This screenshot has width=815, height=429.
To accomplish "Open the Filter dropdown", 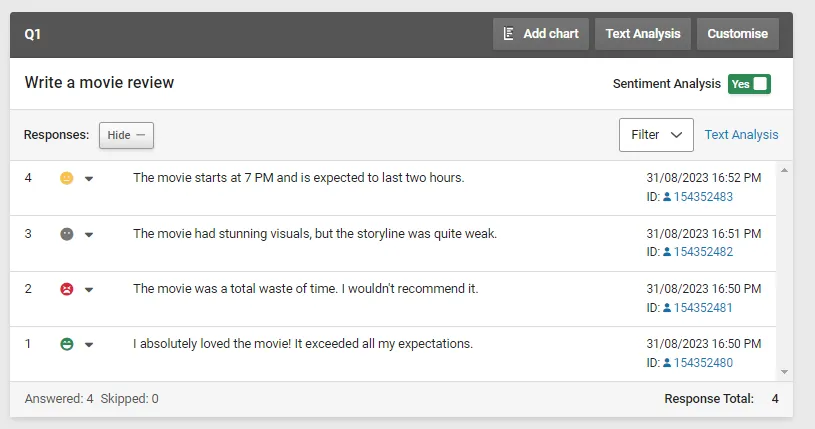I will [656, 135].
